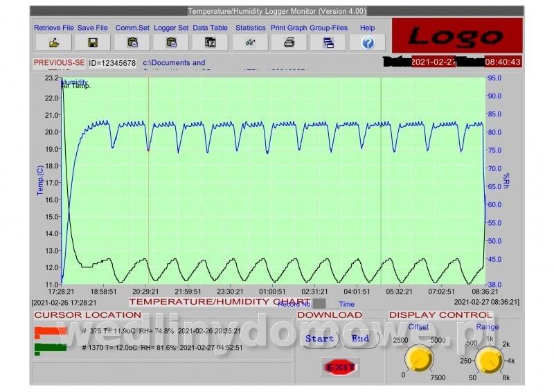Click the Humidity legend label
The image size is (554, 392).
tap(75, 82)
